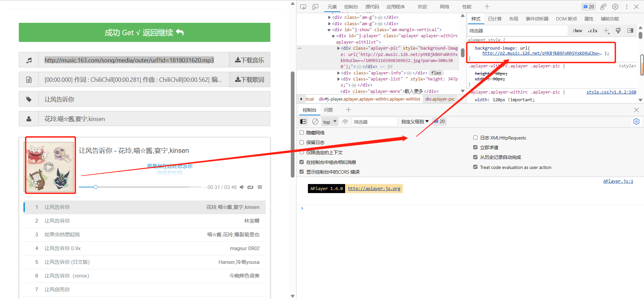
Task: Toggle the player loop mode icon
Action: tap(250, 187)
